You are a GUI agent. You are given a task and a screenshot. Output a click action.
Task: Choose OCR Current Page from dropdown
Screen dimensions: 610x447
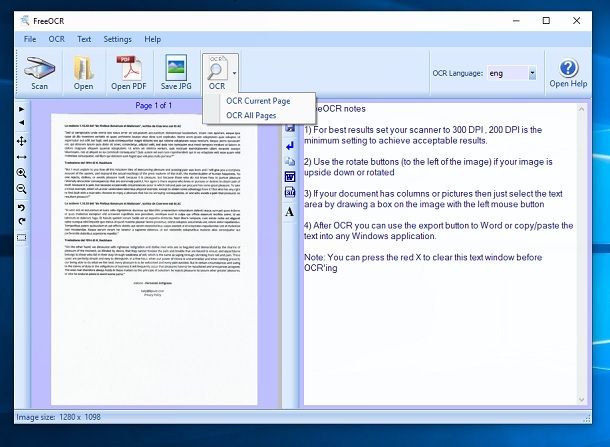tap(258, 101)
